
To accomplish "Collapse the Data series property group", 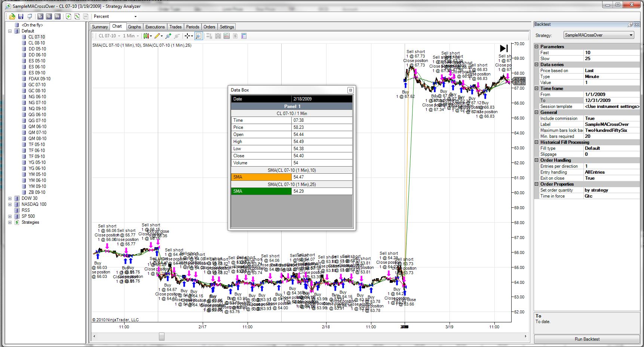I will point(537,65).
